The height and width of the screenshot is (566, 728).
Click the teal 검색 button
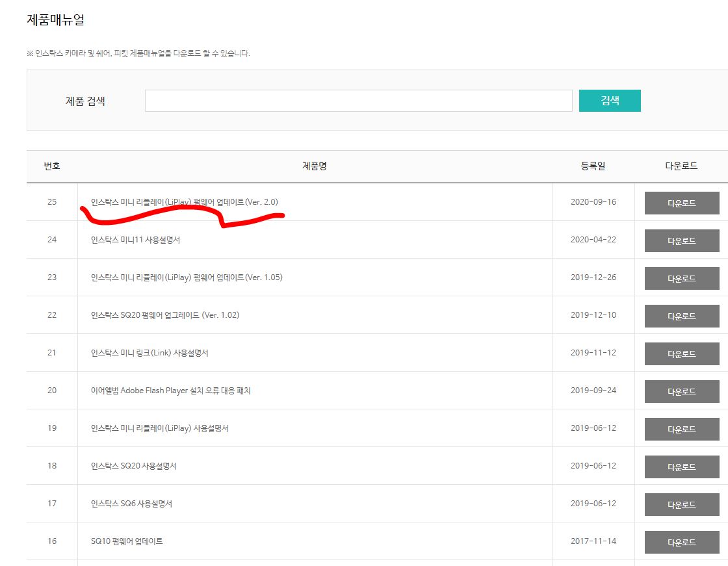(x=610, y=101)
